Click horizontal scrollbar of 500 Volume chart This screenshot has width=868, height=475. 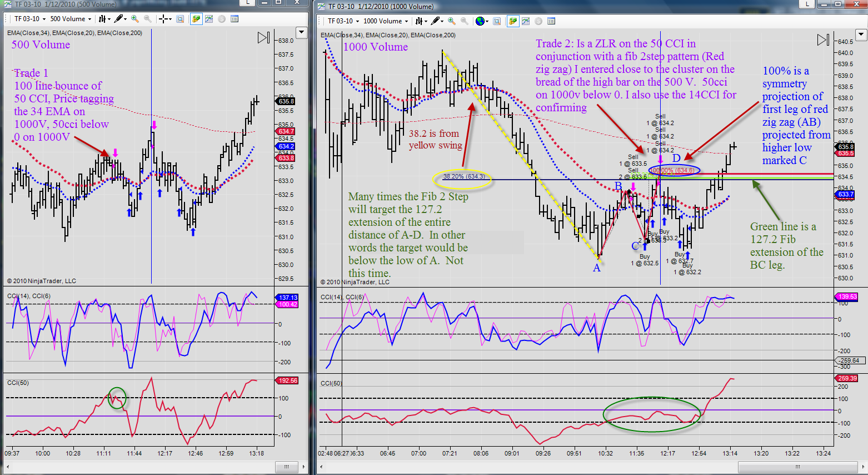tap(287, 467)
